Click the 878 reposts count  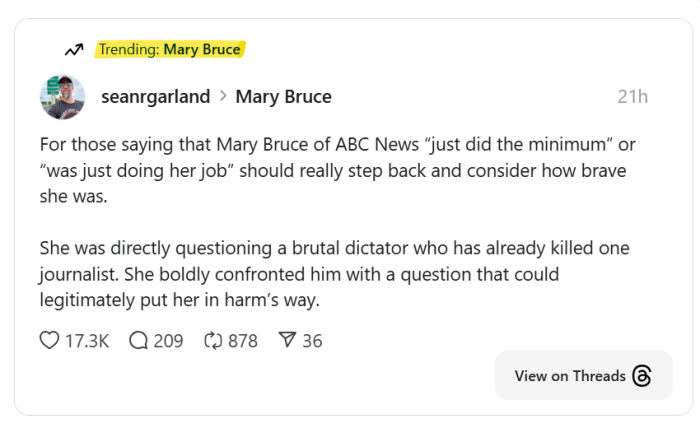[243, 341]
